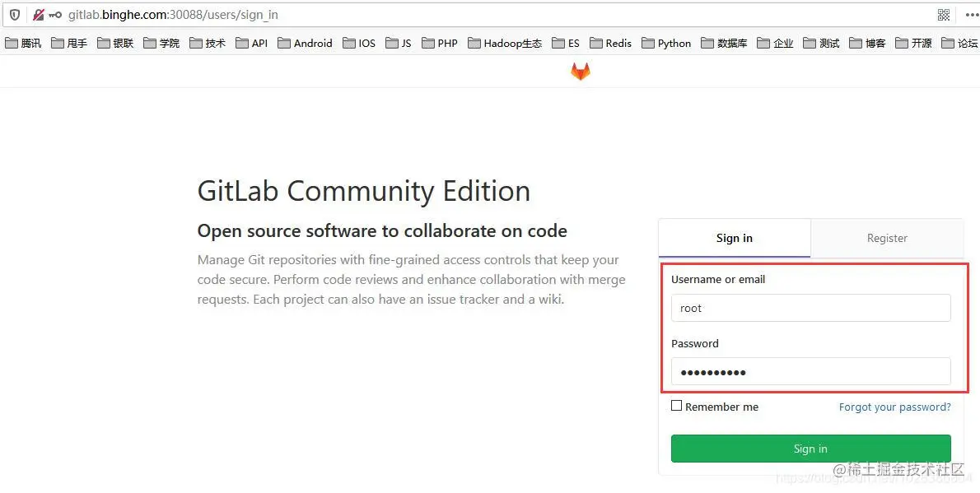This screenshot has width=980, height=493.
Task: Focus the Password input field
Action: pos(810,372)
